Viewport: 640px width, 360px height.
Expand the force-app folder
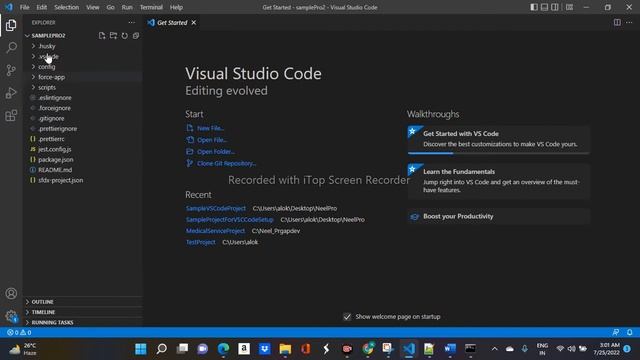(x=82, y=77)
